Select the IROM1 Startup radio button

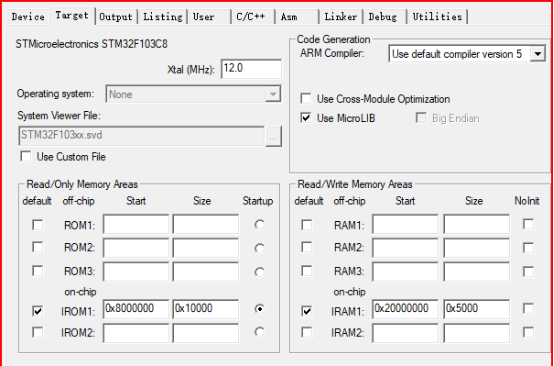(x=260, y=309)
